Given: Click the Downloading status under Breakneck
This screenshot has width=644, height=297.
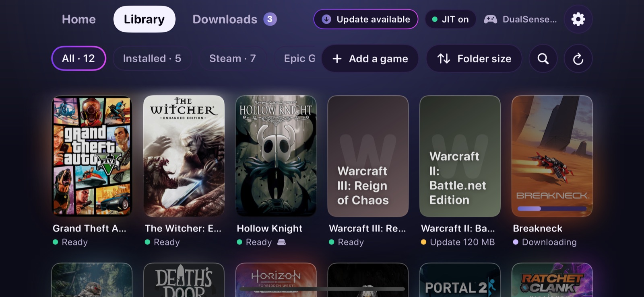Looking at the screenshot, I should tap(549, 242).
